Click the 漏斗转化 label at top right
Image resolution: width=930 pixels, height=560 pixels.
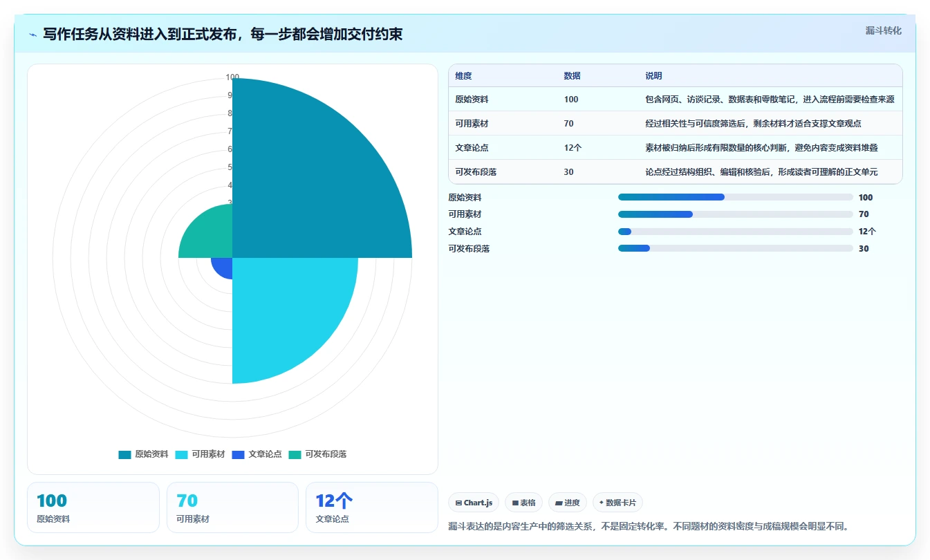pos(884,30)
